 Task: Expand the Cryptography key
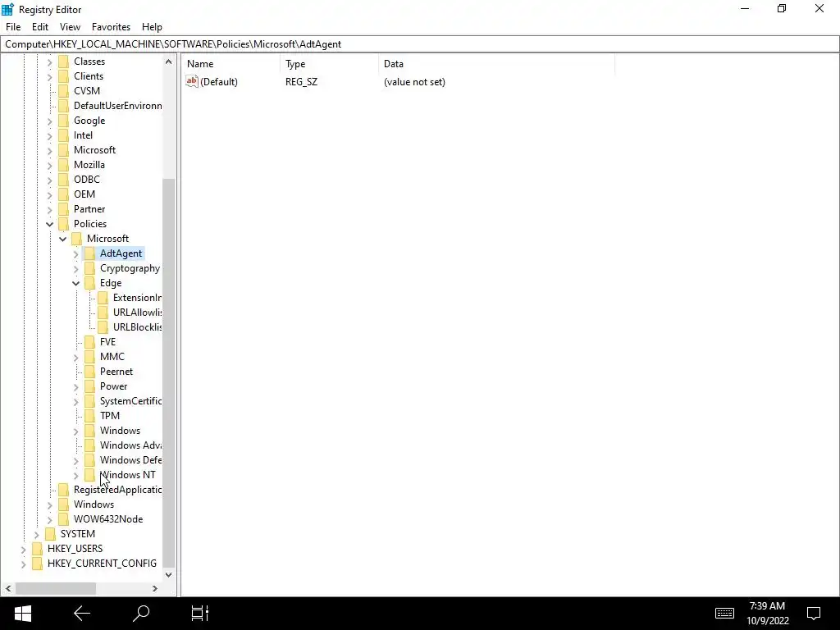click(x=75, y=269)
